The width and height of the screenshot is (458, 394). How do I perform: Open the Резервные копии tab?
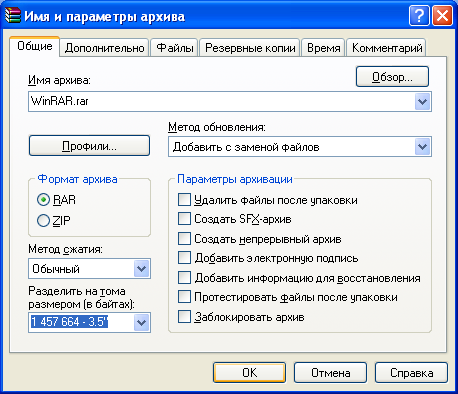(x=250, y=48)
